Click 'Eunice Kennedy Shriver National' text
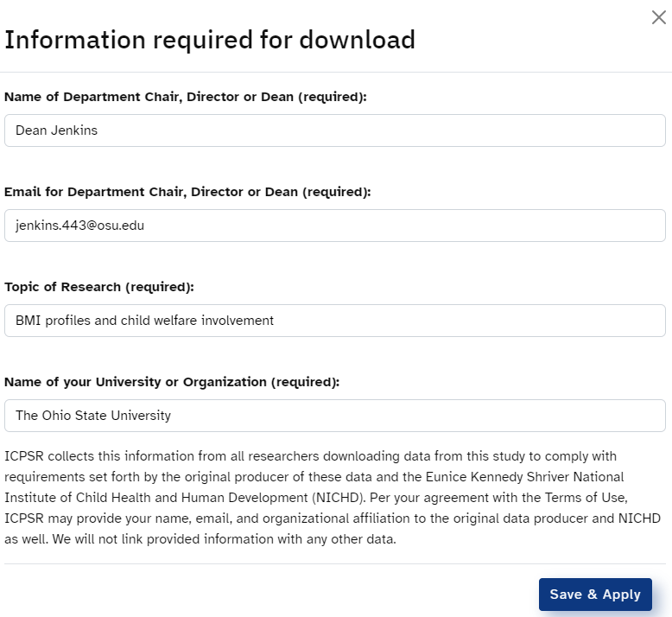The width and height of the screenshot is (672, 617). 524,477
